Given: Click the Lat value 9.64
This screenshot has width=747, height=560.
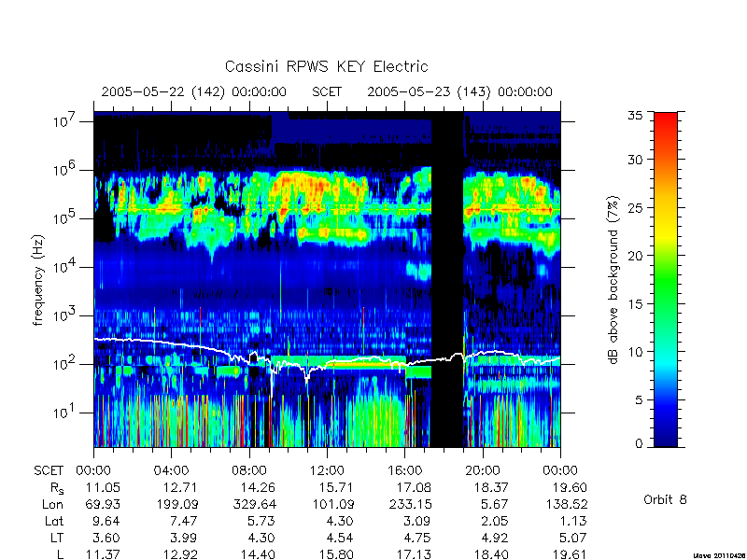Looking at the screenshot, I should pyautogui.click(x=106, y=522).
